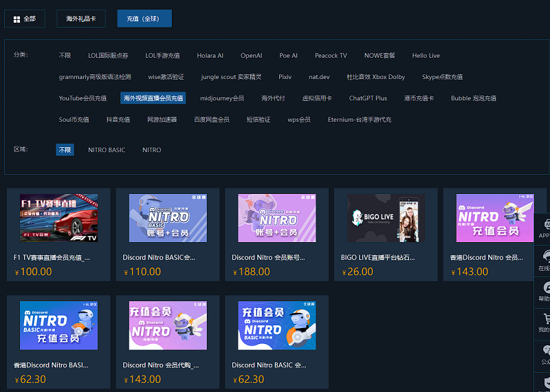Filter by Holara AI
The image size is (550, 392).
(x=210, y=56)
